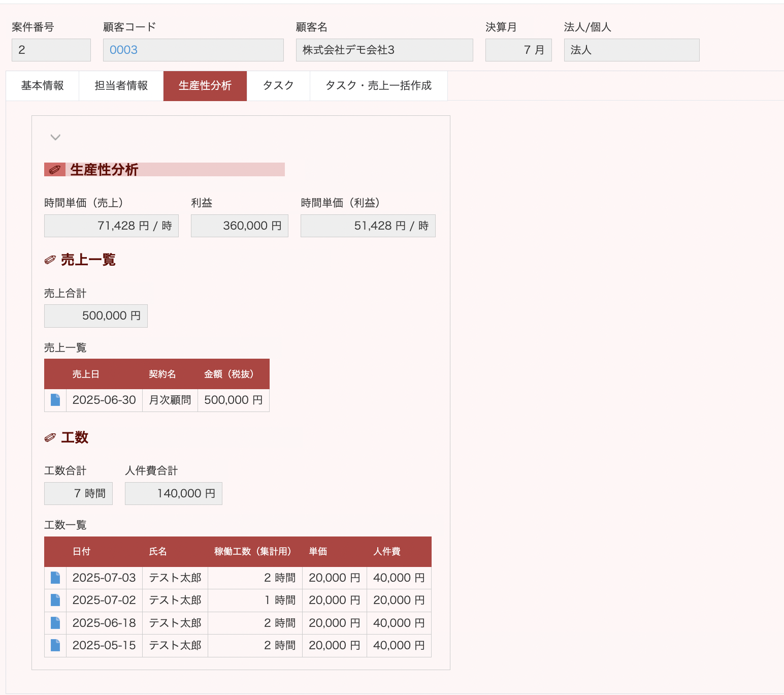Click the 決算月 field showing 7 月
The height and width of the screenshot is (695, 784).
pos(518,50)
